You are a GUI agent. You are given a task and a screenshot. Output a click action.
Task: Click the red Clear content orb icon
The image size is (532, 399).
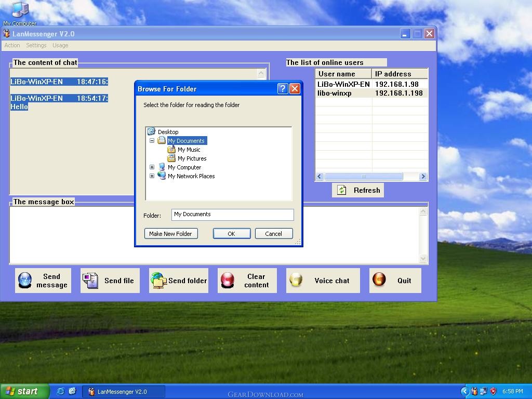[228, 280]
